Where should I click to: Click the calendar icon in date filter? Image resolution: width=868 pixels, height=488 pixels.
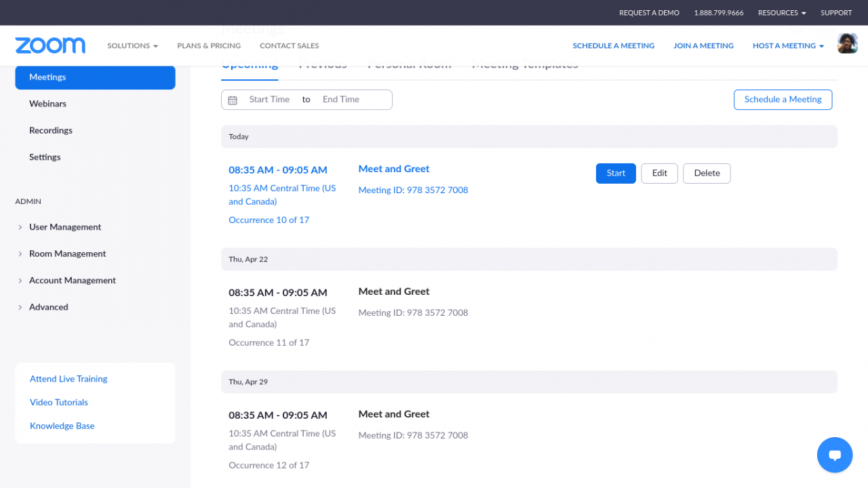coord(233,100)
